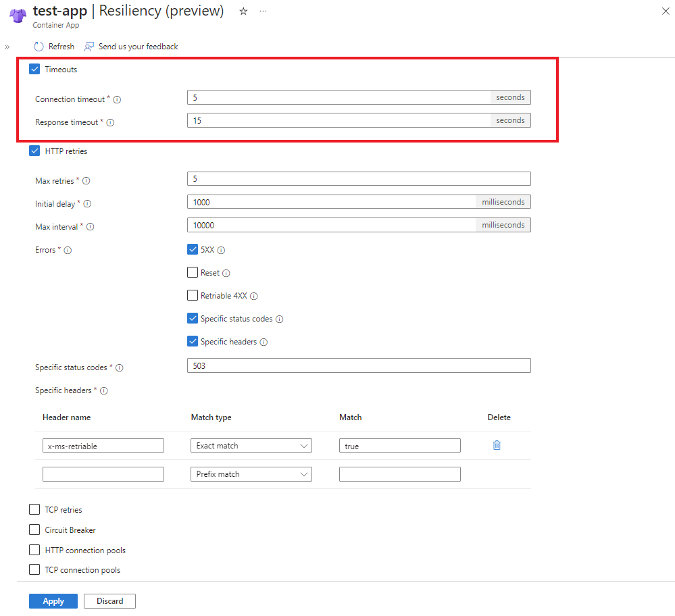Screen dimensions: 675x616
Task: Click the info icon next to Connection timeout
Action: tap(116, 99)
